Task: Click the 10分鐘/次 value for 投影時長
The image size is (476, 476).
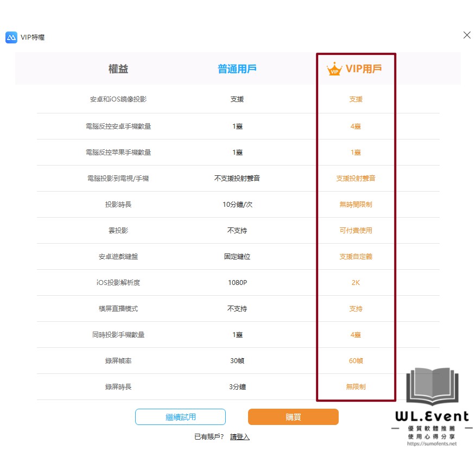Action: [237, 205]
